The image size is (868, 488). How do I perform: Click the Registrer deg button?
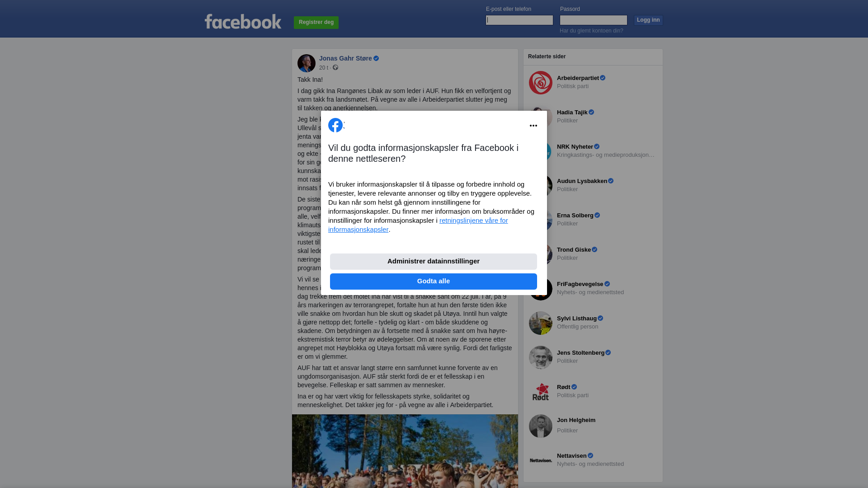pos(316,22)
